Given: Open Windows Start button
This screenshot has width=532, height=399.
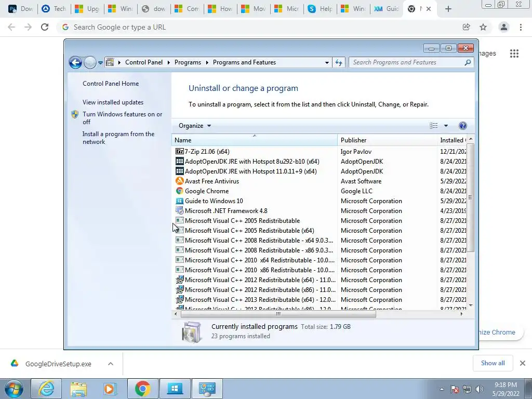Looking at the screenshot, I should [x=14, y=389].
